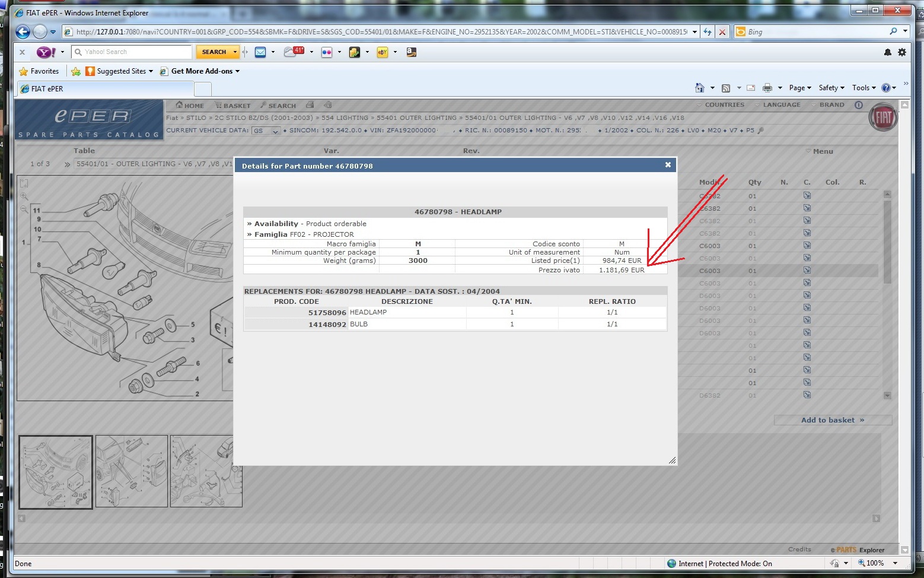Click STILO in the breadcrumb

[x=196, y=117]
